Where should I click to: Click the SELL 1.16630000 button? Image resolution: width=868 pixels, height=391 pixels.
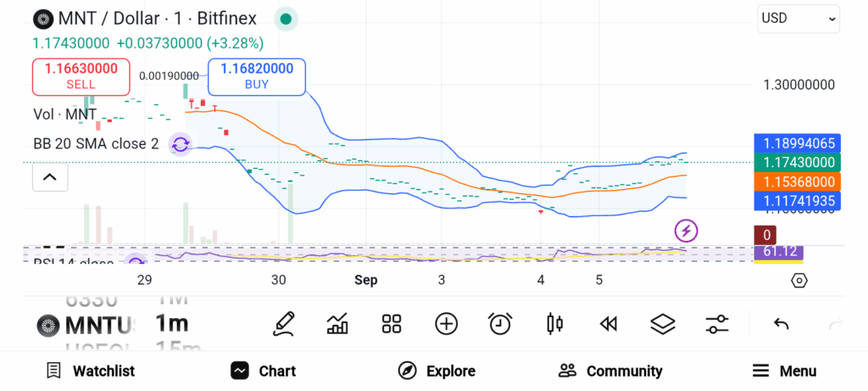pos(81,76)
